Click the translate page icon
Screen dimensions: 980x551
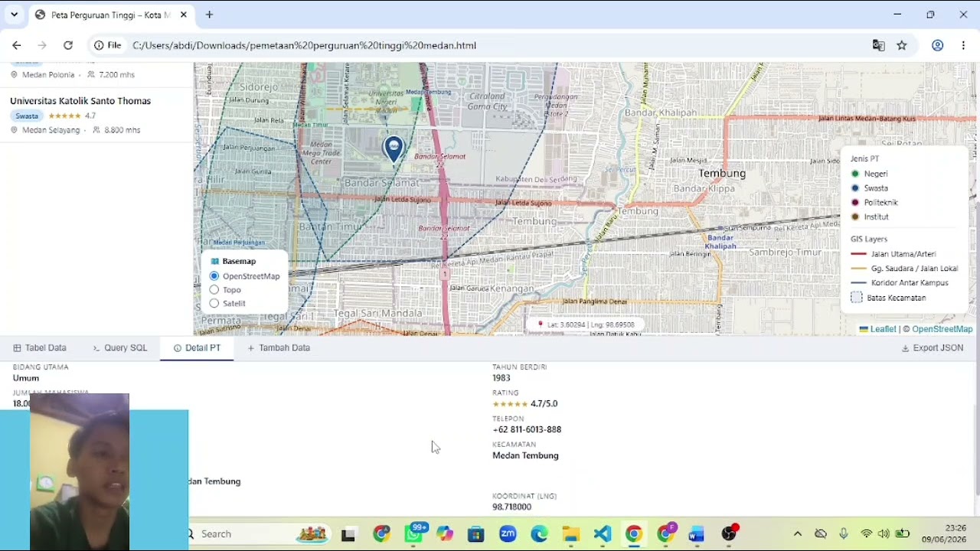coord(879,45)
